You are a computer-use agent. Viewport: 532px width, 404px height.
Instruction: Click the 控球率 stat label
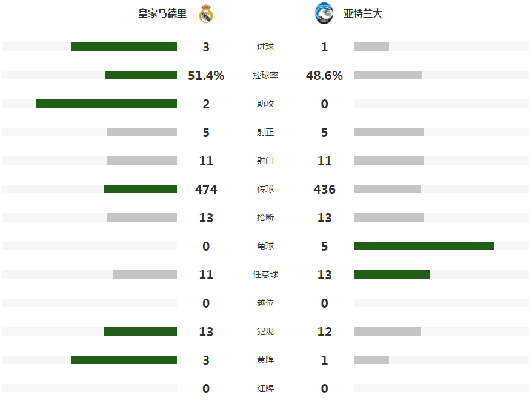(x=265, y=75)
